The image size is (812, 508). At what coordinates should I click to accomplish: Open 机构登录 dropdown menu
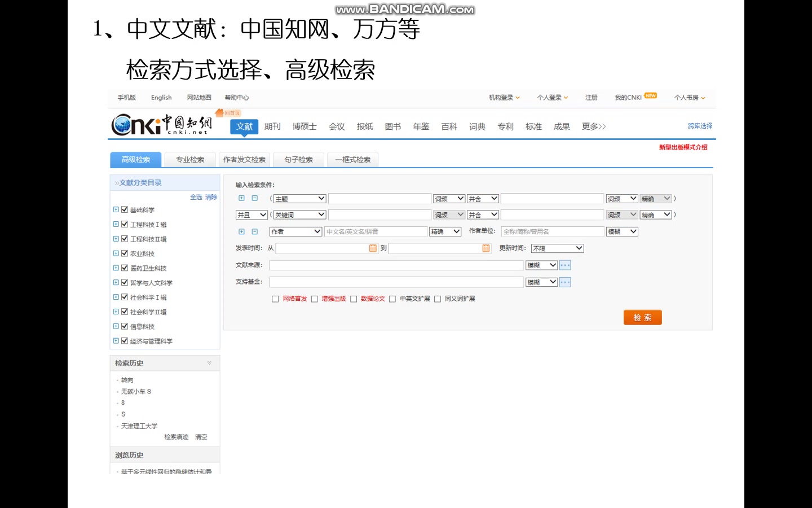click(x=504, y=98)
